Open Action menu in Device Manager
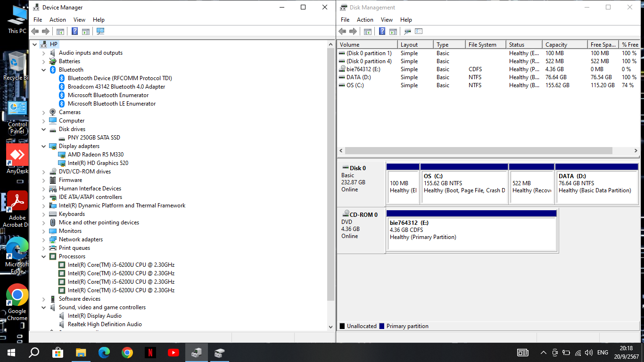 point(58,20)
